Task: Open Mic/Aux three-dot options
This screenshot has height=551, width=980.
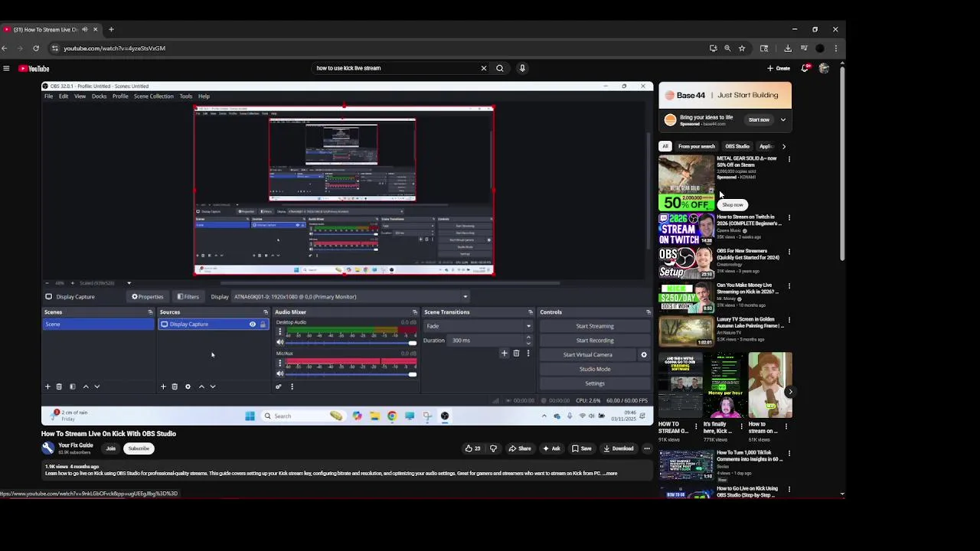Action: pyautogui.click(x=279, y=363)
